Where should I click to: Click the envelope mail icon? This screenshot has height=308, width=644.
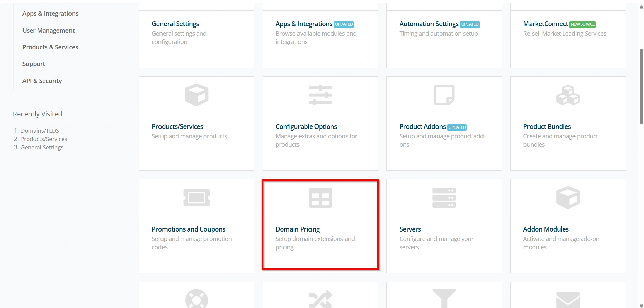568,300
